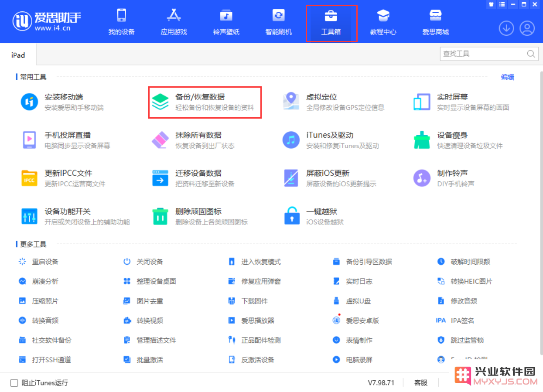Open 备份/恢复数据 tool
Viewport: 543px width, 392px height.
click(x=205, y=102)
